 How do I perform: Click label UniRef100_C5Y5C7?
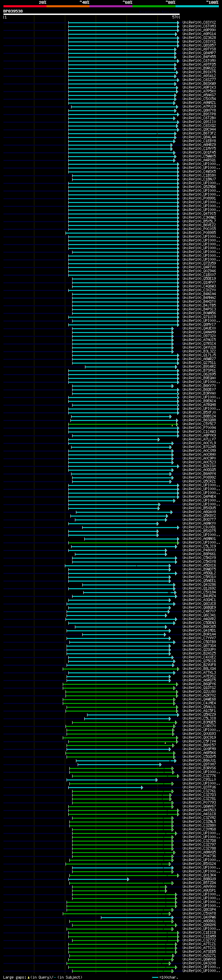(x=199, y=424)
